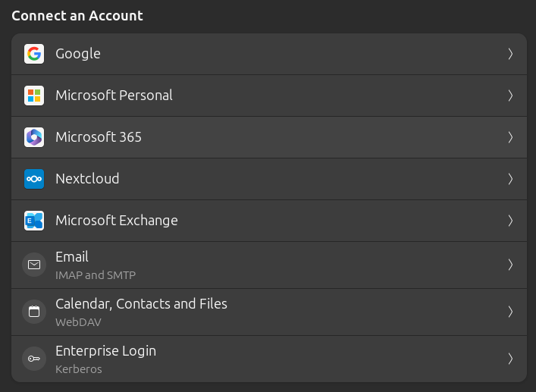The image size is (536, 392).
Task: Click the Google logo icon
Action: 33,54
